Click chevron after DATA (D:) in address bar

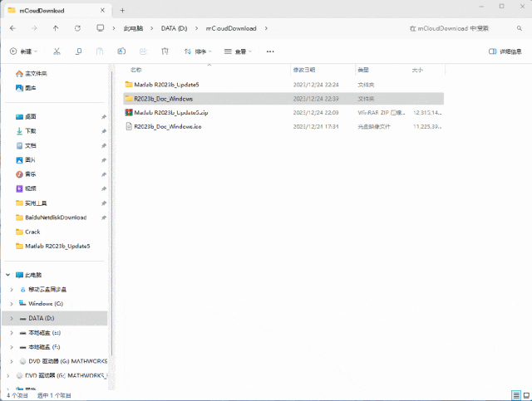(x=196, y=28)
